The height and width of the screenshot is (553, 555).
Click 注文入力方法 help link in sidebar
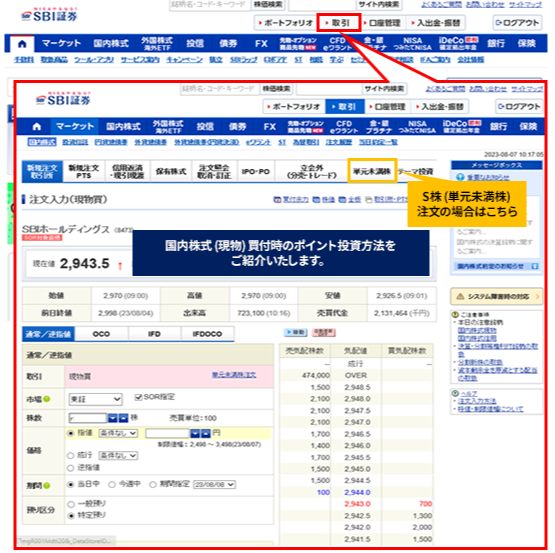(477, 401)
